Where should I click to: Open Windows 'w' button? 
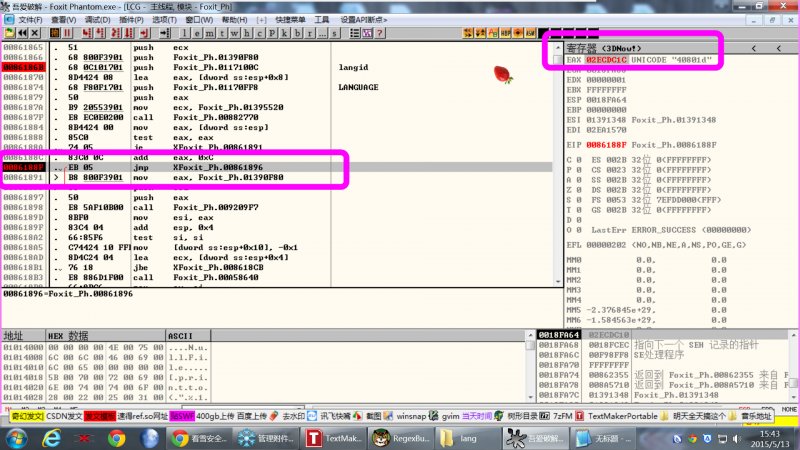point(234,33)
